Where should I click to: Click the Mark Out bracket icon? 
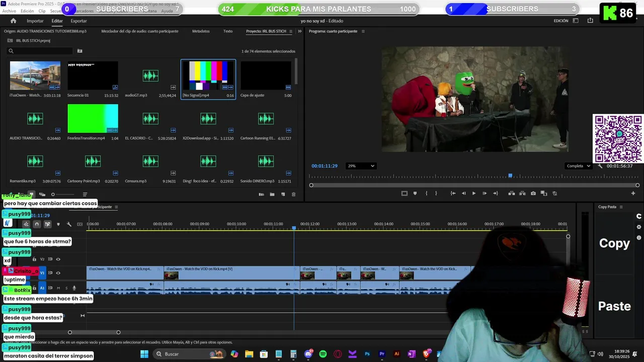pyautogui.click(x=436, y=193)
